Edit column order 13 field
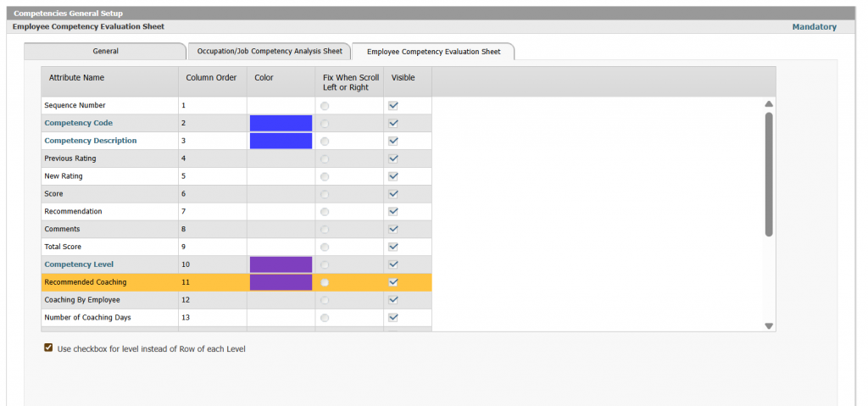The width and height of the screenshot is (868, 406). click(x=213, y=317)
